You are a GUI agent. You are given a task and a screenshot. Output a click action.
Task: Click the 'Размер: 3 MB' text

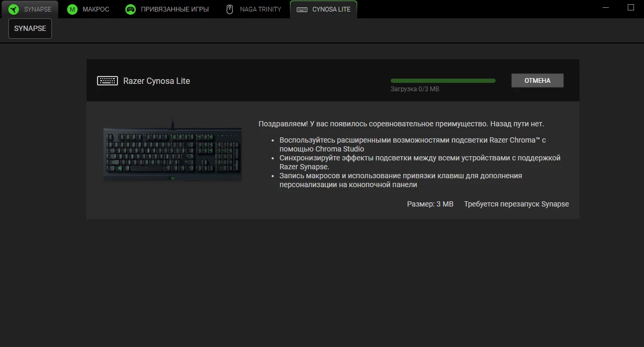[x=430, y=204]
